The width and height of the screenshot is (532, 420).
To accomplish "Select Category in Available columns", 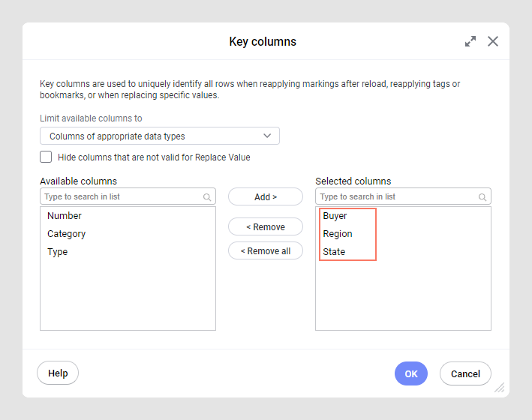I will pyautogui.click(x=67, y=234).
